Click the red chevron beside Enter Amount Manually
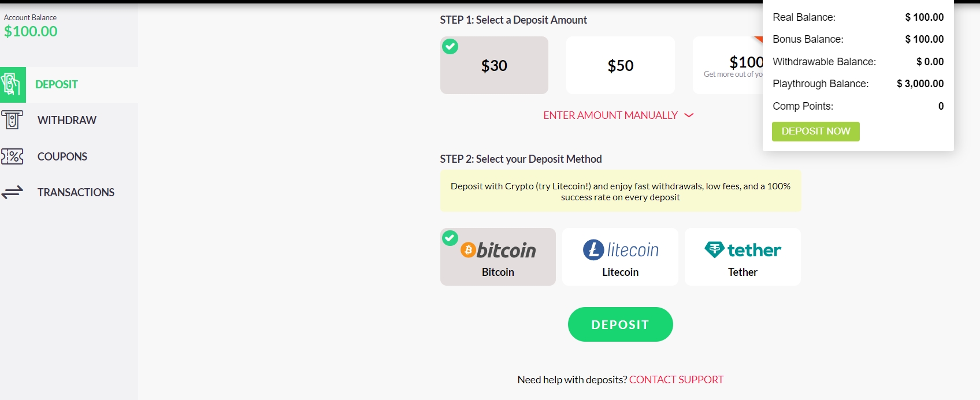The height and width of the screenshot is (400, 980). click(689, 115)
